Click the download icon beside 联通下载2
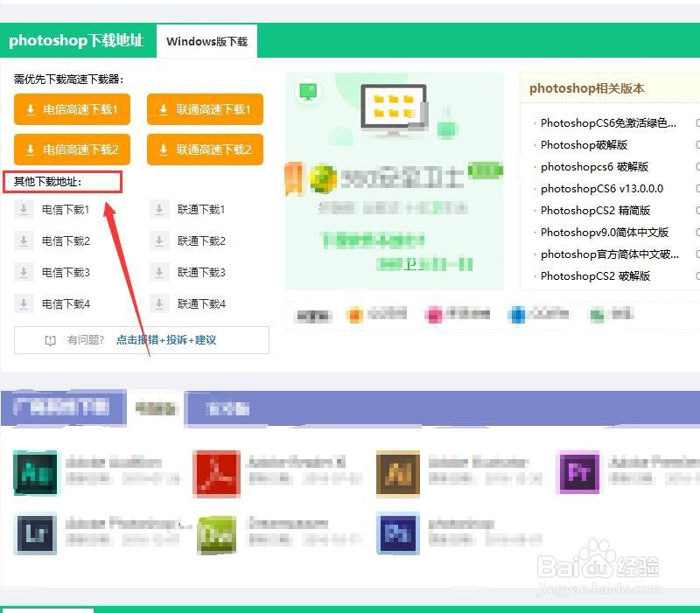The width and height of the screenshot is (700, 613). [x=159, y=241]
